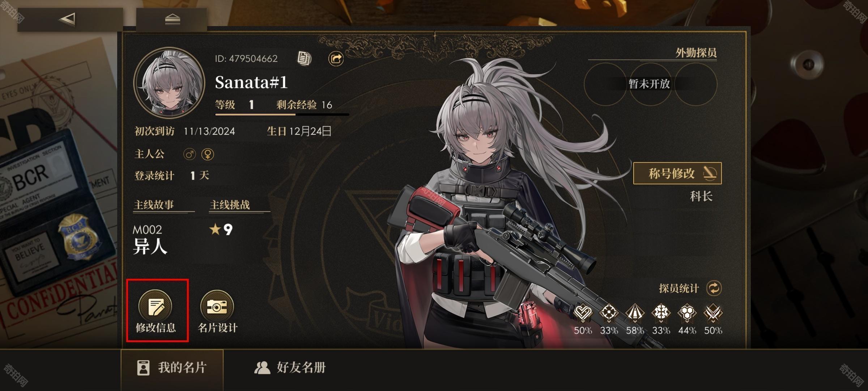The height and width of the screenshot is (391, 868).
Task: Select male protagonist gender symbol
Action: click(190, 155)
